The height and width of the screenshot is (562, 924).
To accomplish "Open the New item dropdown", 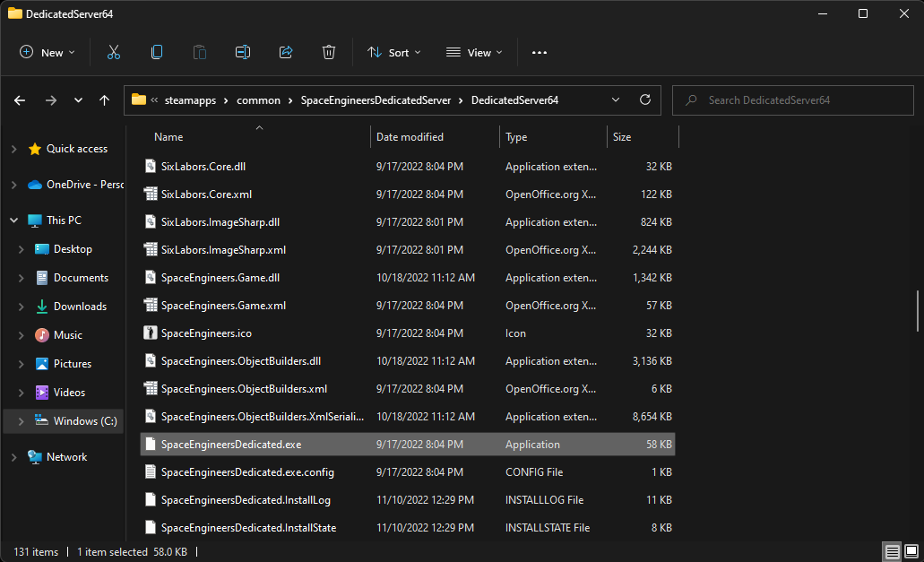I will [47, 52].
